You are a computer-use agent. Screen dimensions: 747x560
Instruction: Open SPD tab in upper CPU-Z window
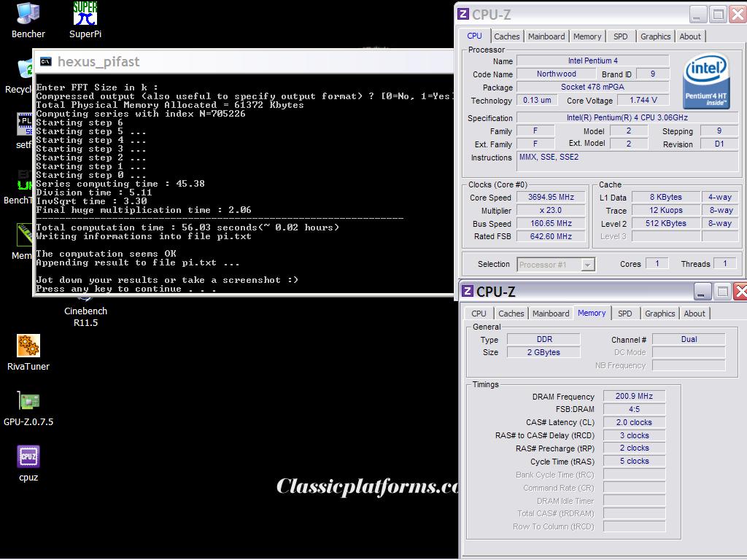click(620, 36)
